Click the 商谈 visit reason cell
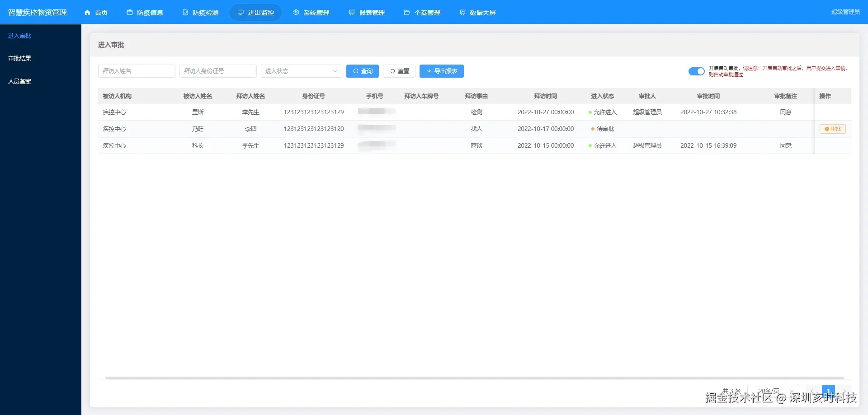Image resolution: width=868 pixels, height=415 pixels. [x=476, y=145]
